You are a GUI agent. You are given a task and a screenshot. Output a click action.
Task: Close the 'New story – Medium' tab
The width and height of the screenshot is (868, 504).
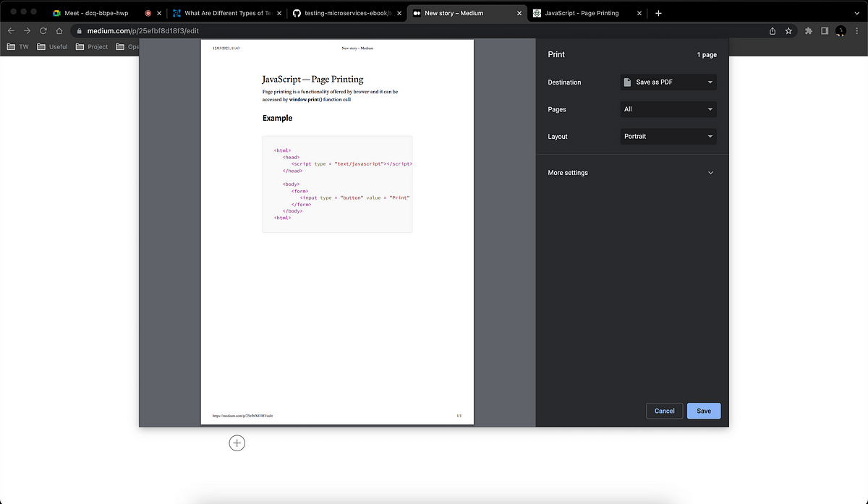coord(519,13)
